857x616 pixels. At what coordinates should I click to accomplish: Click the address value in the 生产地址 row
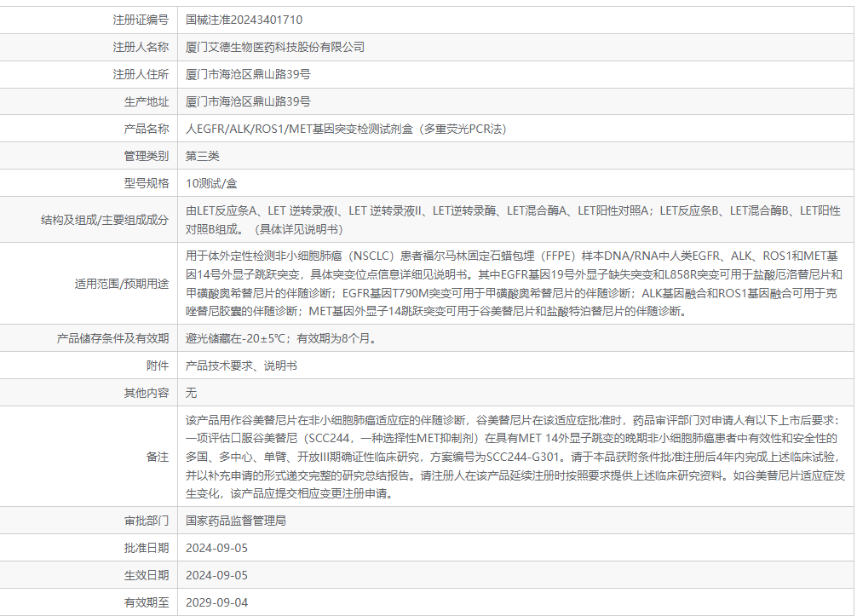(248, 101)
